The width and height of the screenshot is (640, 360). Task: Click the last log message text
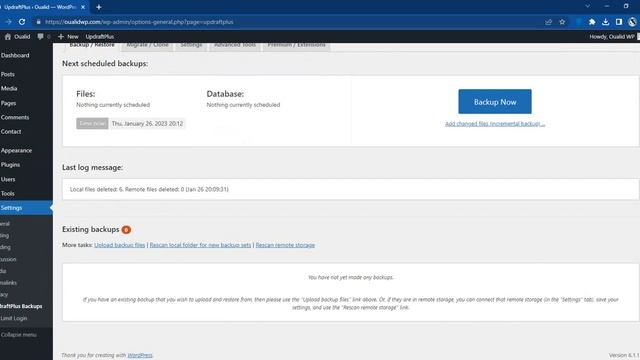(149, 189)
